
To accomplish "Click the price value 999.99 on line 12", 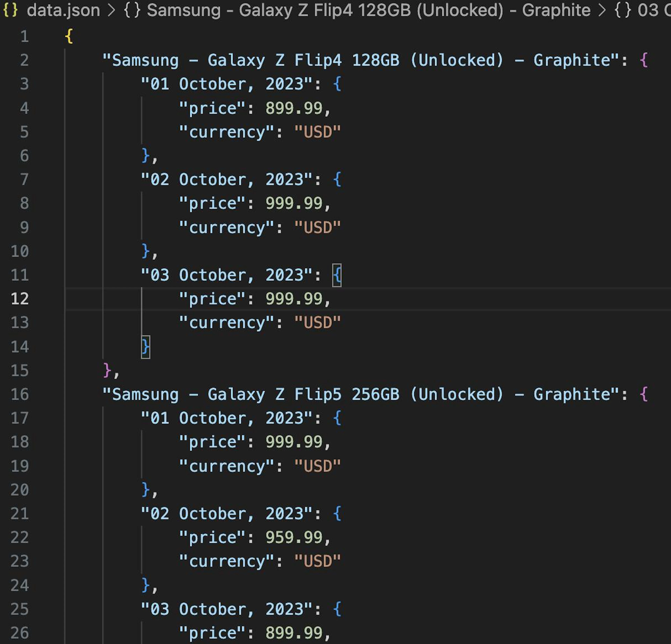I will pos(294,299).
